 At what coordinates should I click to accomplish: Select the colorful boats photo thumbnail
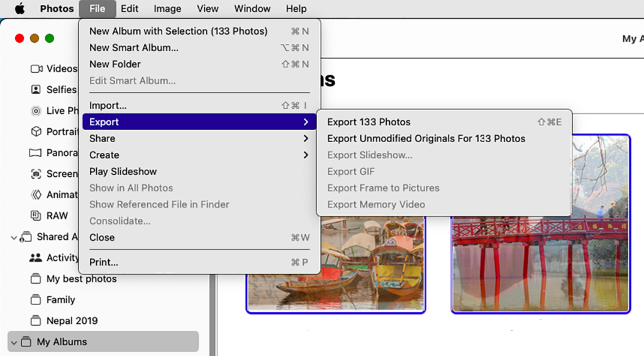336,265
